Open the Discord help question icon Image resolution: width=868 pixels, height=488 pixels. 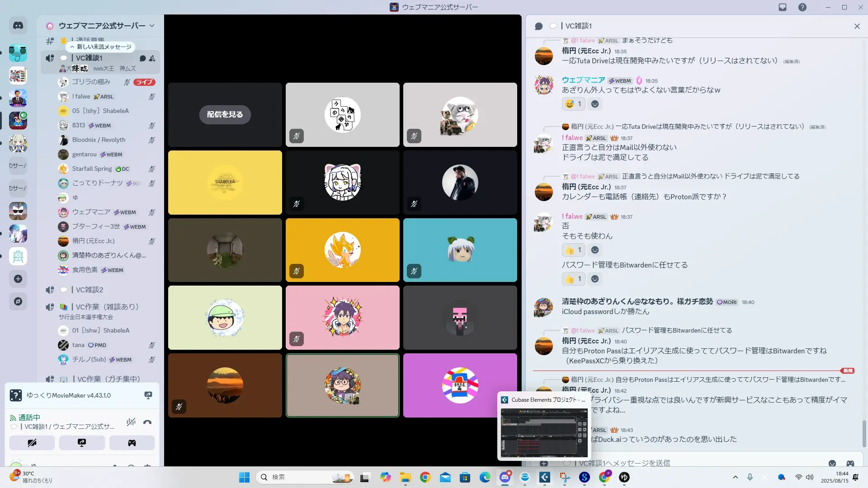click(x=802, y=7)
